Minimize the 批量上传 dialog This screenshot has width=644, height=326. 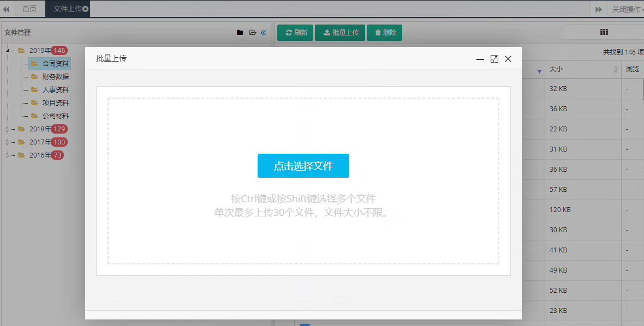click(480, 59)
